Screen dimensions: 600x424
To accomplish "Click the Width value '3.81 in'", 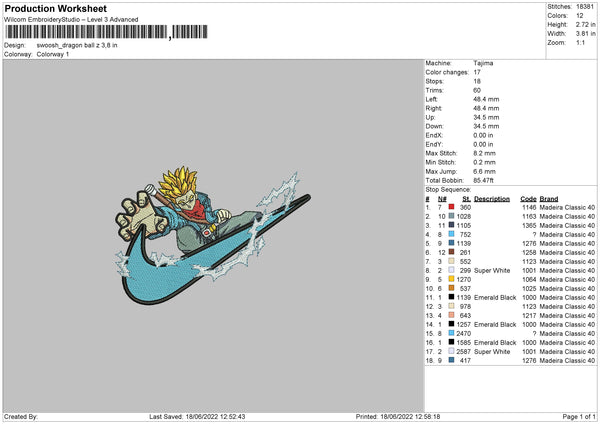I will click(x=585, y=34).
